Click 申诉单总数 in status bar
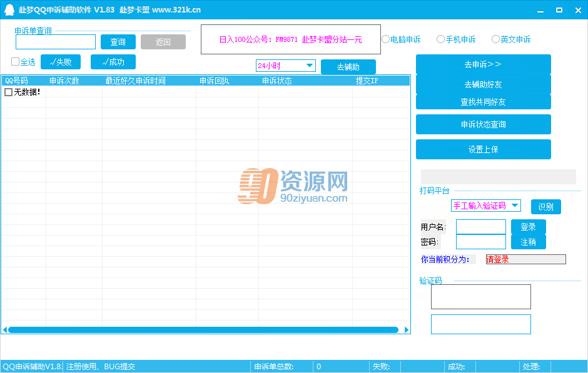Viewport: 588px width, 373px height. pyautogui.click(x=274, y=367)
